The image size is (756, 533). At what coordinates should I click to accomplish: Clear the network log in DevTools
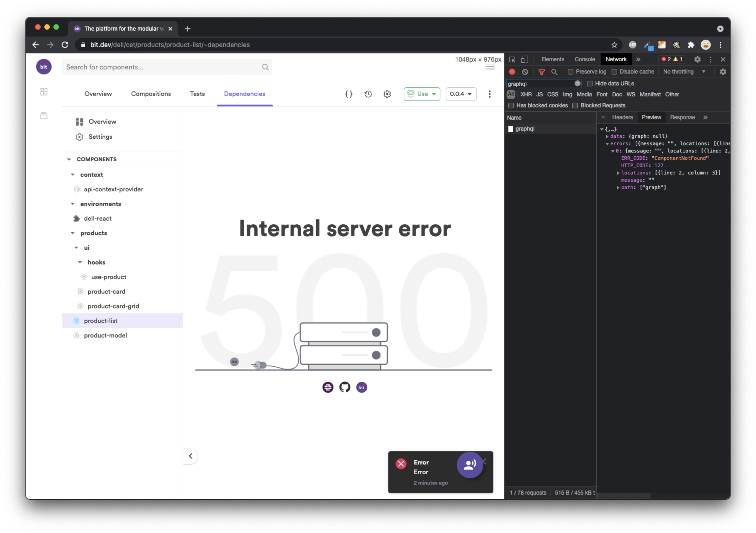point(525,72)
